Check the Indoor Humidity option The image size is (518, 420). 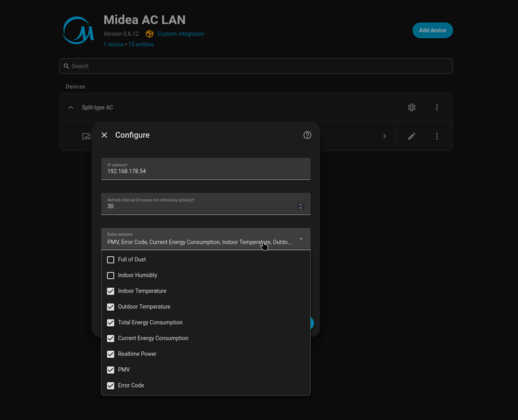pyautogui.click(x=111, y=276)
